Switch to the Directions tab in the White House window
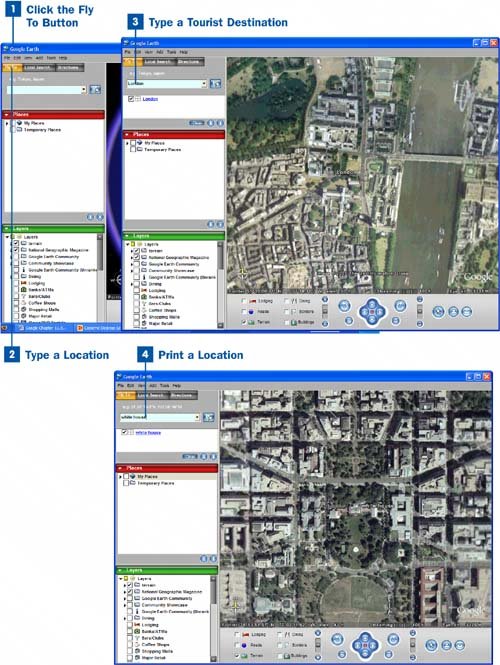This screenshot has width=500, height=665. 183,395
